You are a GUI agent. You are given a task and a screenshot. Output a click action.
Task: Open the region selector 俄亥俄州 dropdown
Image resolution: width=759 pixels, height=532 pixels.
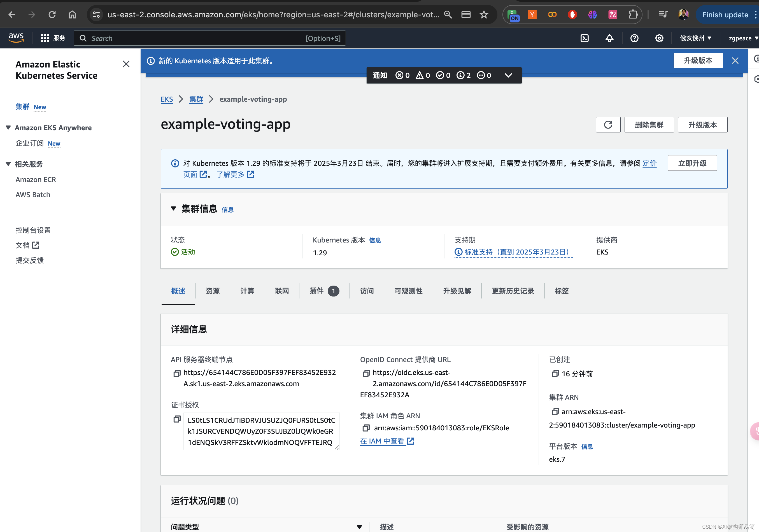click(x=695, y=38)
